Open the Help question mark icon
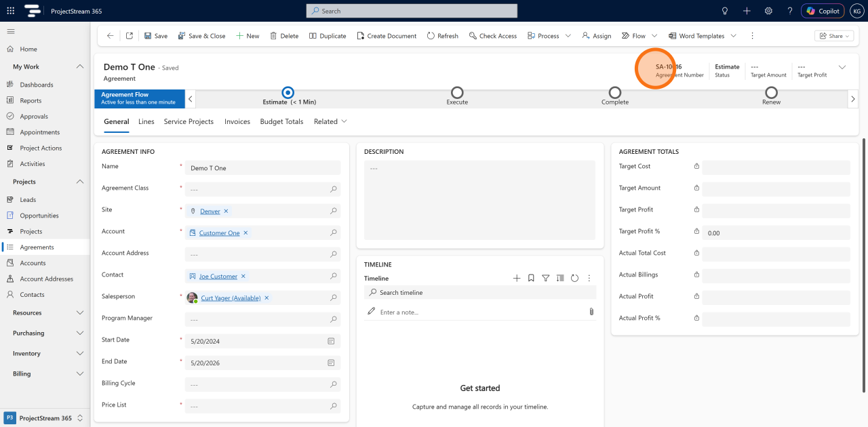Viewport: 868px width, 427px height. click(x=790, y=11)
